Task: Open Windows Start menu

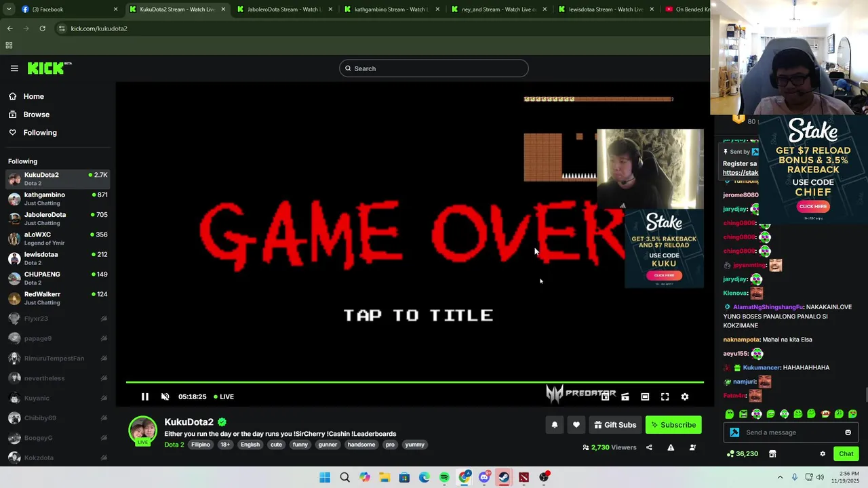Action: [x=325, y=477]
